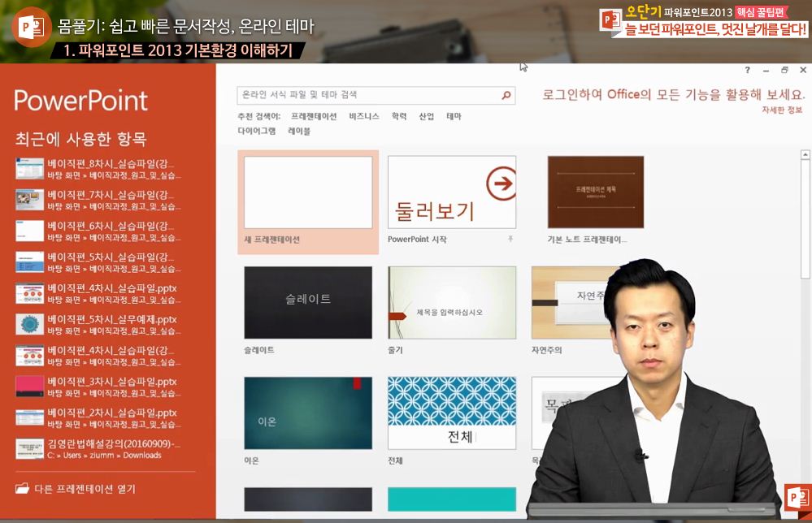Screen dimensions: 812x523
Task: Choose the blank 새 프레젠테이션 template
Action: (308, 201)
